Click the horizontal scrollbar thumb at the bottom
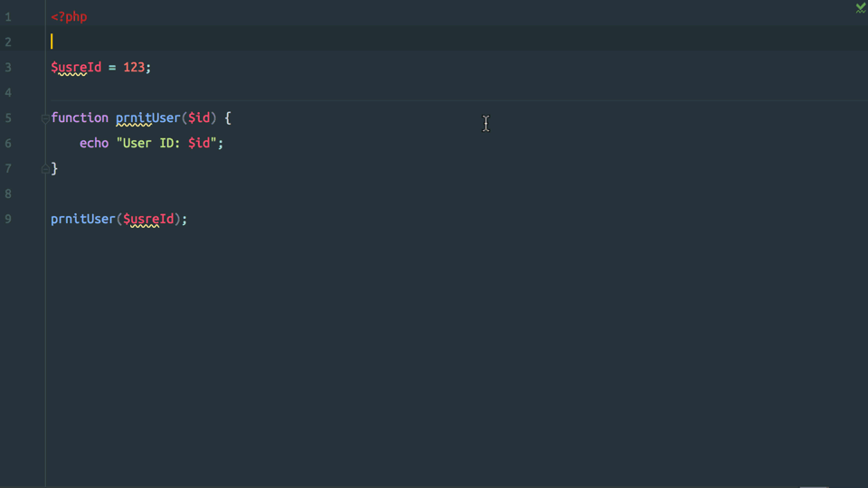 click(814, 486)
